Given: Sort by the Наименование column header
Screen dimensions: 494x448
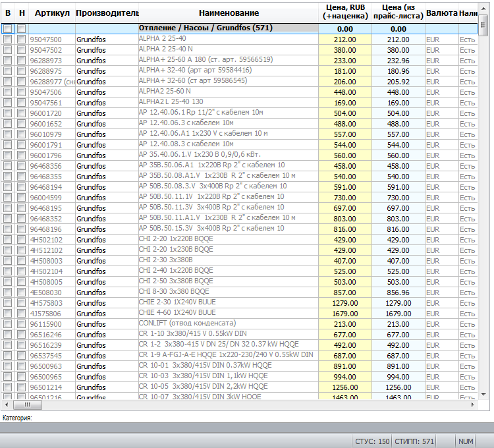Looking at the screenshot, I should pyautogui.click(x=229, y=13).
